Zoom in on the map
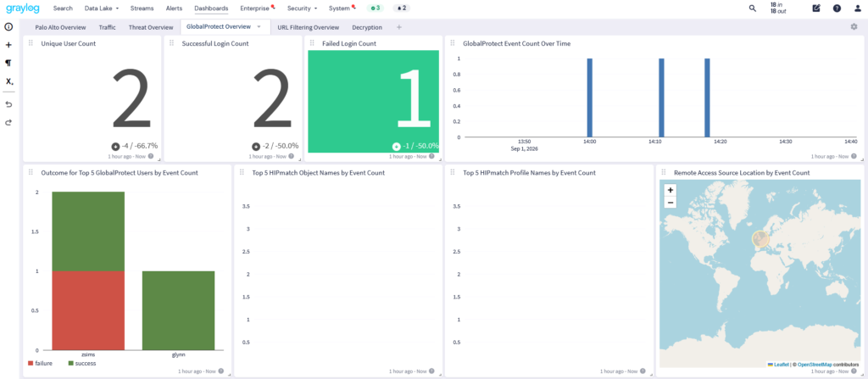 670,190
